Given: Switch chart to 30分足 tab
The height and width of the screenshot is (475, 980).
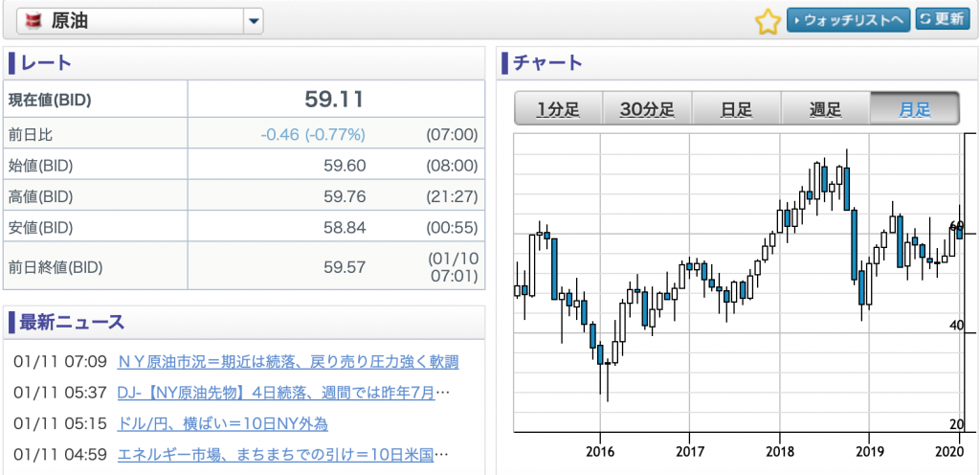Looking at the screenshot, I should (647, 109).
